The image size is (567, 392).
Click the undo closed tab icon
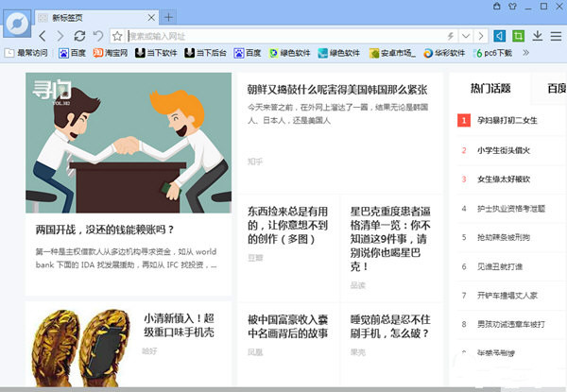tap(97, 36)
